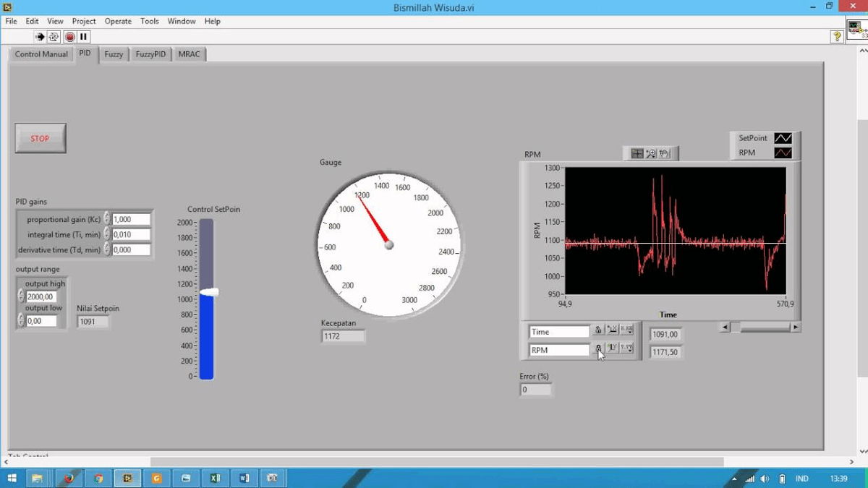Switch to the MRAC tab
The width and height of the screenshot is (868, 488).
[x=190, y=54]
